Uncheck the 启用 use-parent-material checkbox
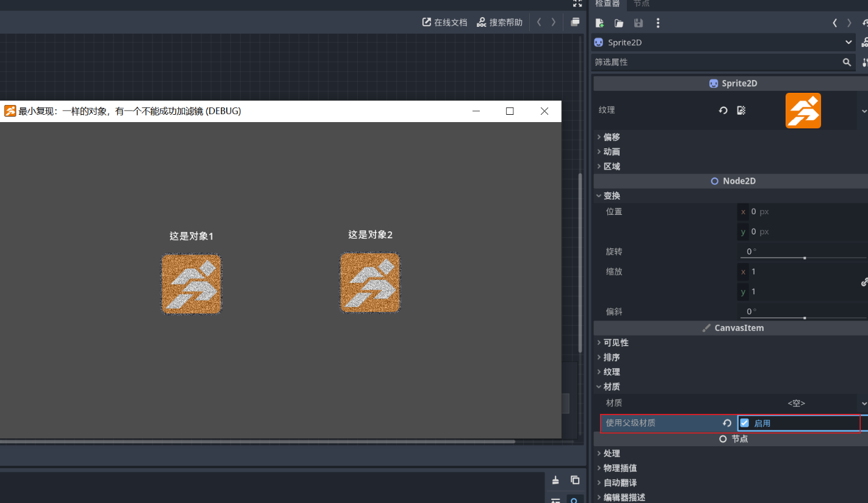 tap(744, 423)
